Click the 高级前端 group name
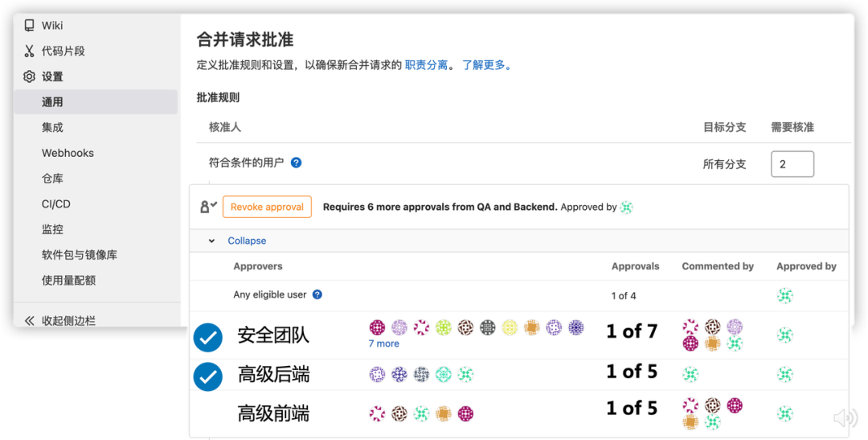Image resolution: width=868 pixels, height=440 pixels. tap(273, 413)
